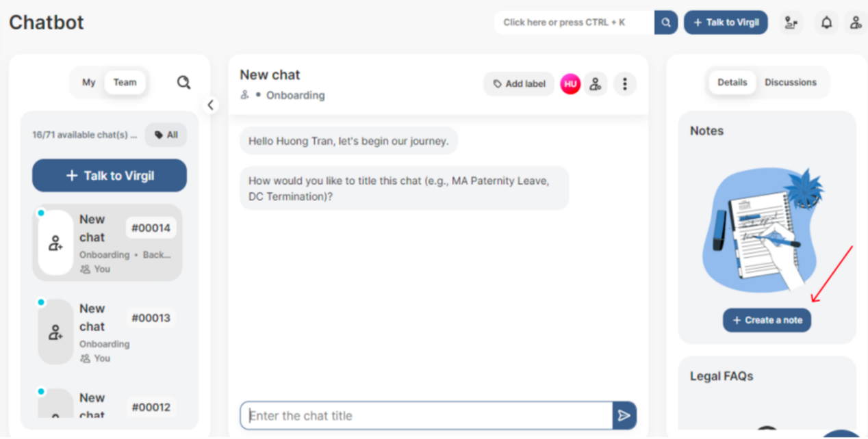Screen dimensions: 868x439
Task: Search chats using the sidebar magnifier icon
Action: [183, 83]
